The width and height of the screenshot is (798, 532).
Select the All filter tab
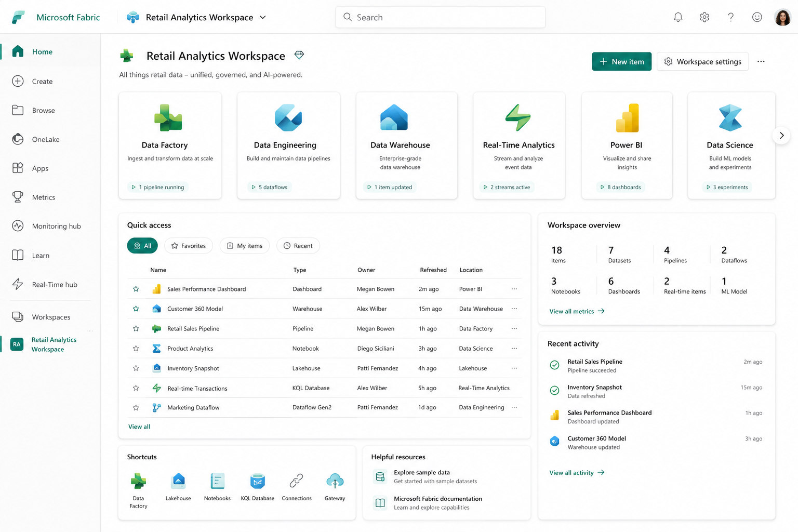click(142, 246)
